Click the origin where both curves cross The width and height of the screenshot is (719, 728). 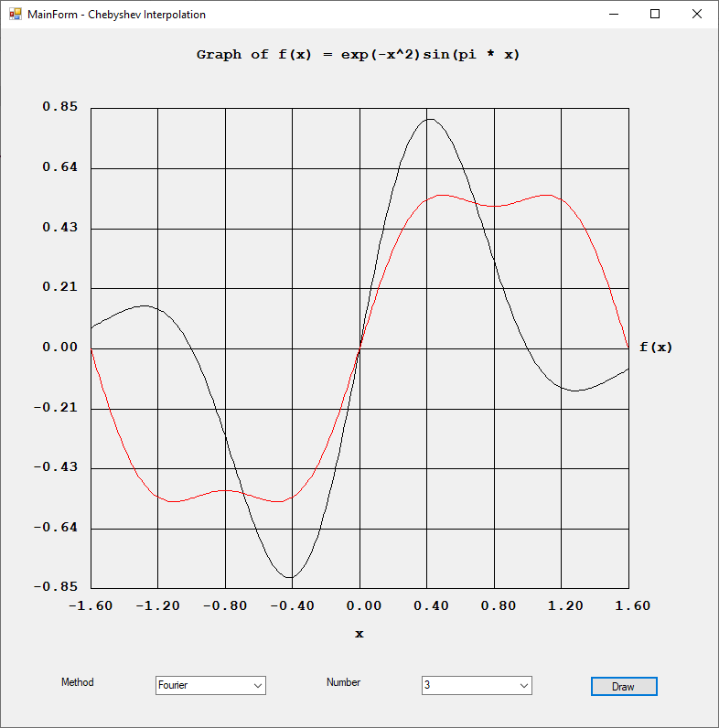point(359,348)
